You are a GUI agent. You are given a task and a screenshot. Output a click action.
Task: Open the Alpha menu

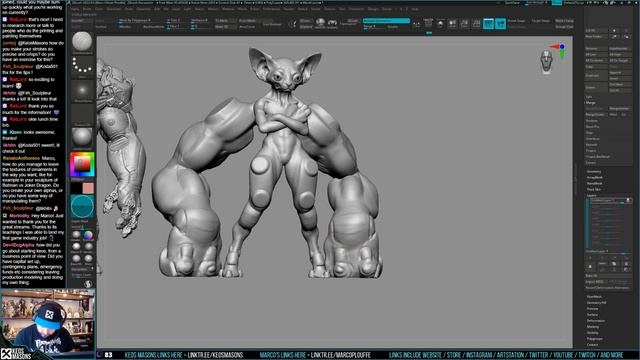click(x=75, y=9)
